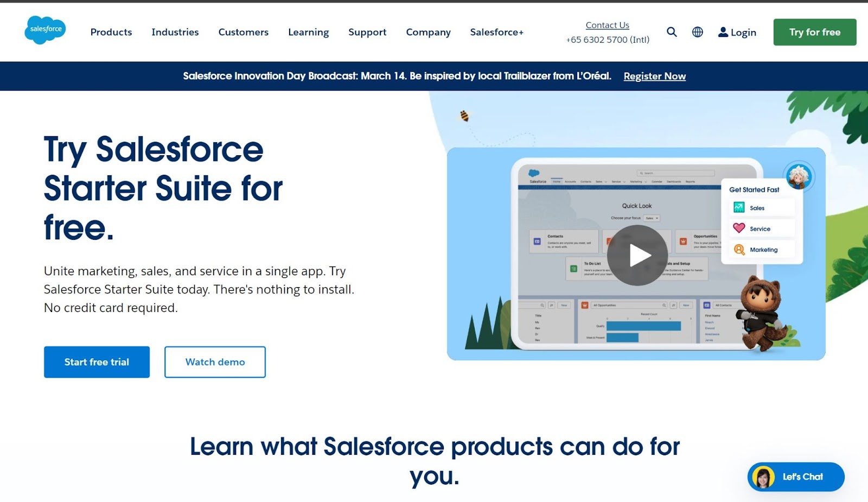This screenshot has width=868, height=502.
Task: Click the Get Started Fast heading
Action: pos(754,189)
